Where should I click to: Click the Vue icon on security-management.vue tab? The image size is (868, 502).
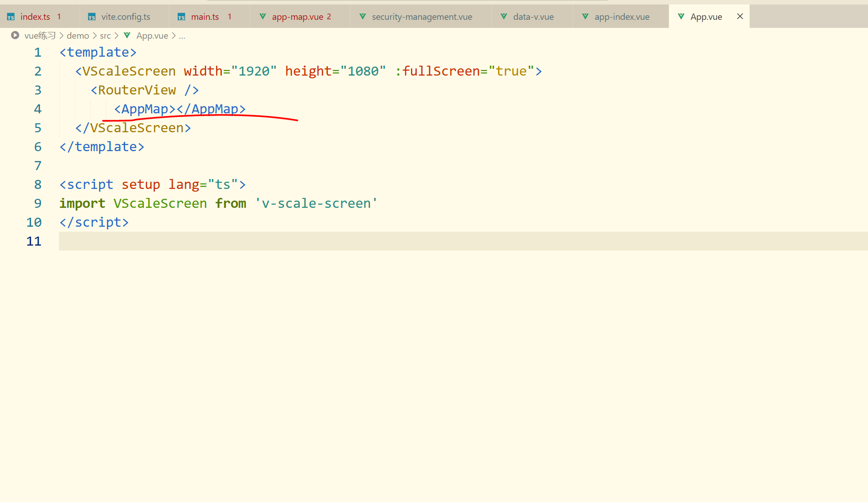[x=362, y=17]
